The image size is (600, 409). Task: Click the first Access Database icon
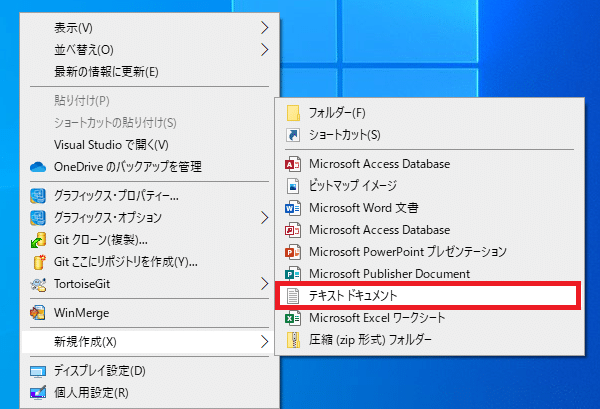pos(293,164)
